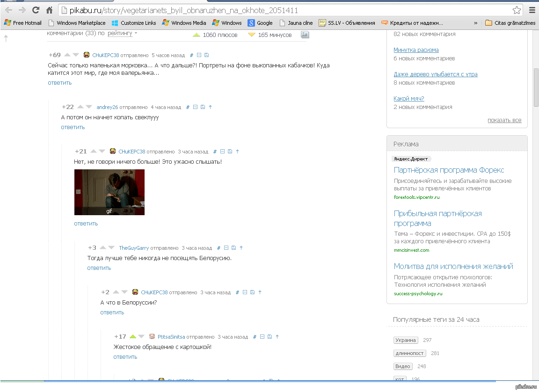Open the Минутка расизма post link

click(416, 50)
